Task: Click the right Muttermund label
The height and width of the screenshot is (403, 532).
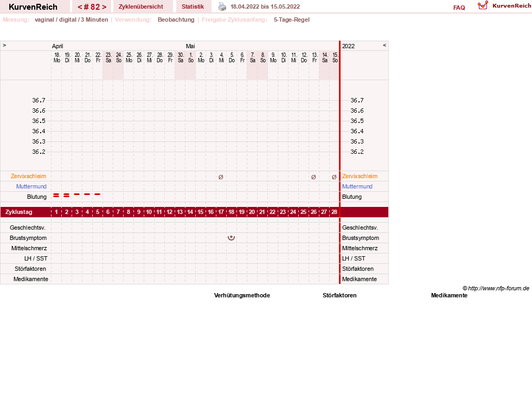Action: [x=357, y=186]
